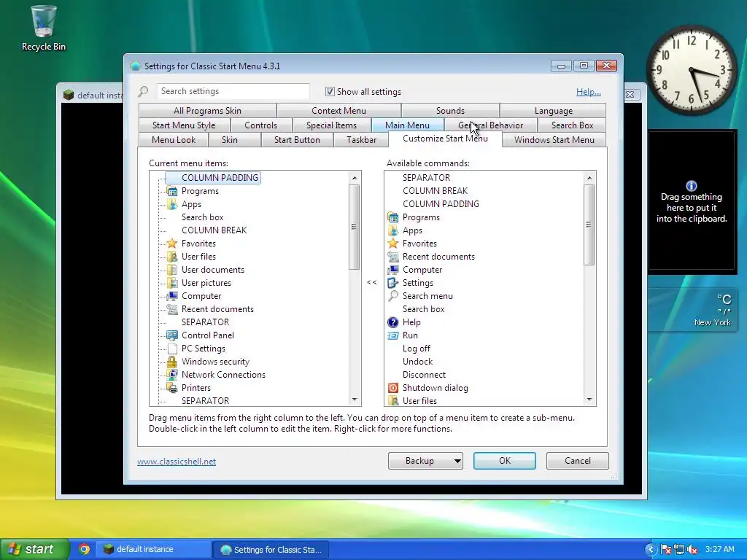The width and height of the screenshot is (747, 560).
Task: Click the Cancel button
Action: [578, 461]
